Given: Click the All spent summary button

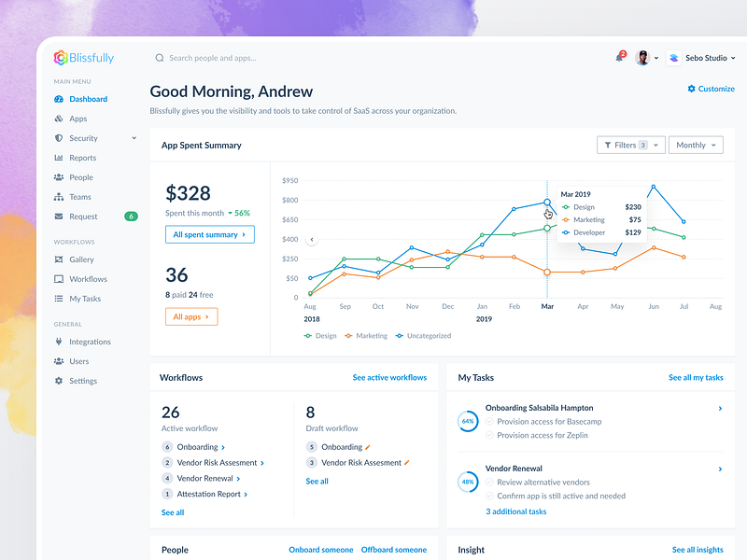Looking at the screenshot, I should point(209,234).
